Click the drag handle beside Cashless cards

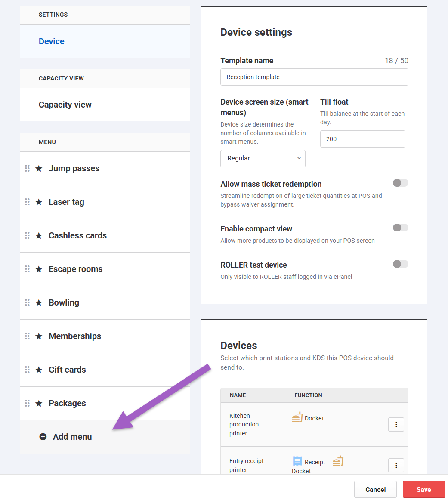[x=27, y=235]
